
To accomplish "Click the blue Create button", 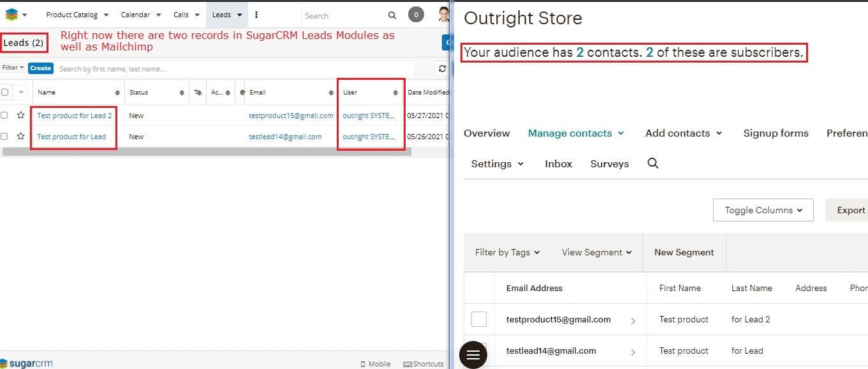I will pyautogui.click(x=40, y=68).
